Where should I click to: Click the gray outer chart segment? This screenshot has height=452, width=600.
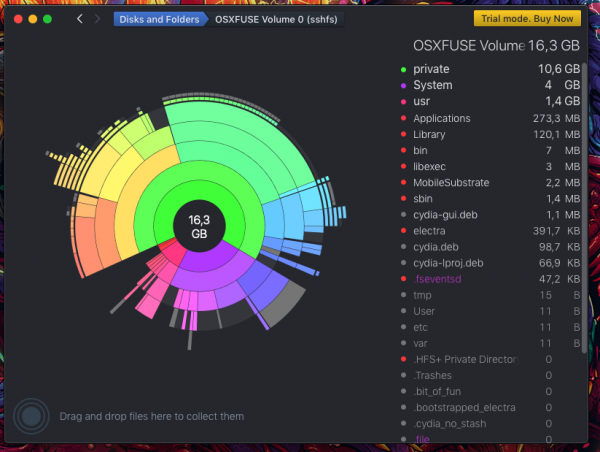coord(285,304)
